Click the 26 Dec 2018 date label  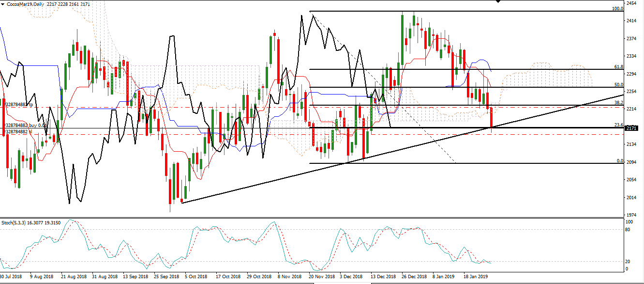[x=415, y=277]
